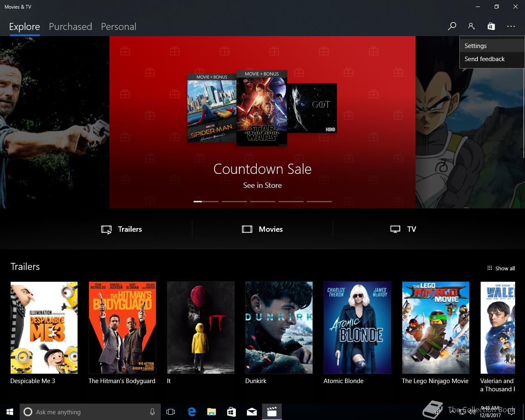The image size is (525, 420).
Task: Click the Dunkirk title text
Action: [x=256, y=381]
